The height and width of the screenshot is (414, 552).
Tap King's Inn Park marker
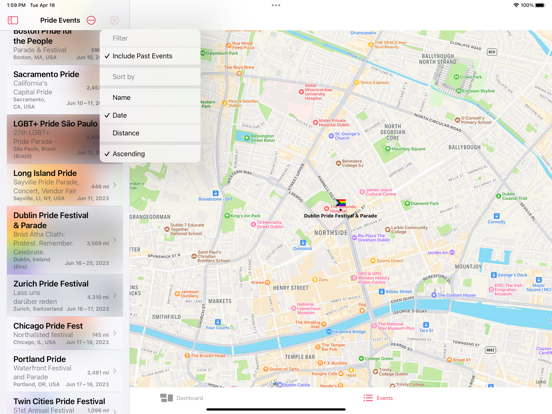pos(227,216)
